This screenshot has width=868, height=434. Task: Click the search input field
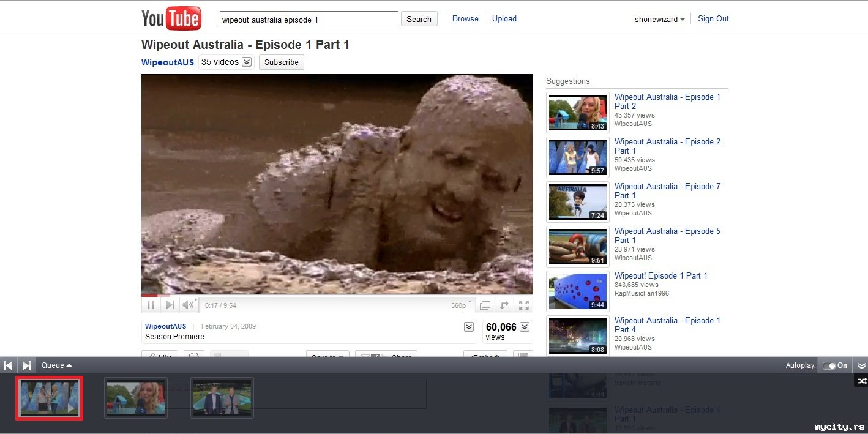pyautogui.click(x=309, y=19)
